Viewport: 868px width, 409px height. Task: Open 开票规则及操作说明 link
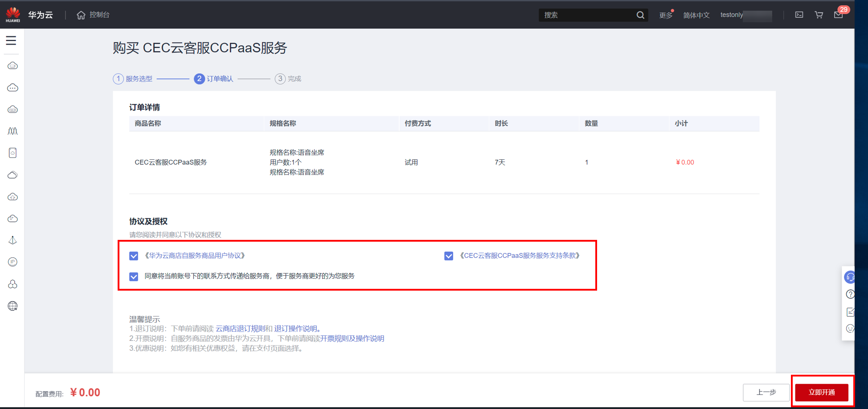point(352,338)
